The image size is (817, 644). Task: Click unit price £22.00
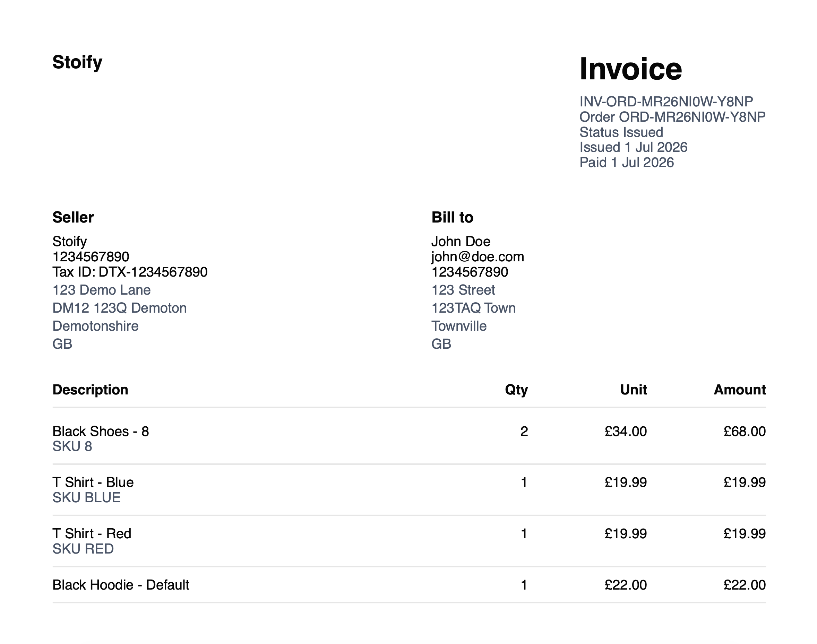click(625, 585)
